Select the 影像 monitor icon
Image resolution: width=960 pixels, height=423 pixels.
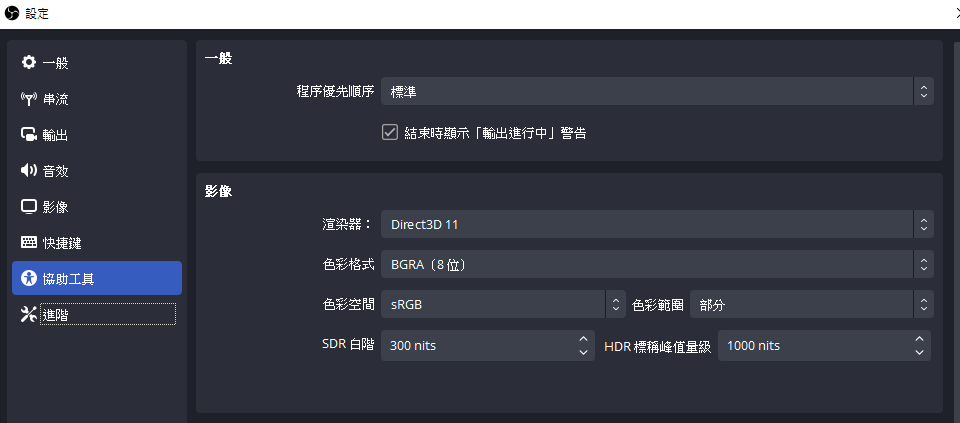(x=29, y=207)
